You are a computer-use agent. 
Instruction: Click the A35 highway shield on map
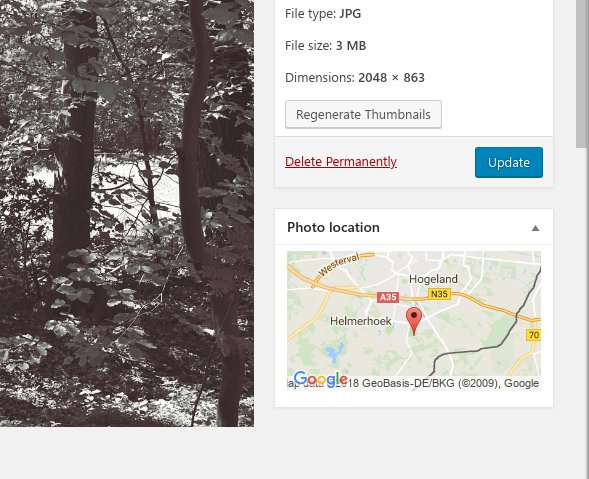pyautogui.click(x=388, y=297)
